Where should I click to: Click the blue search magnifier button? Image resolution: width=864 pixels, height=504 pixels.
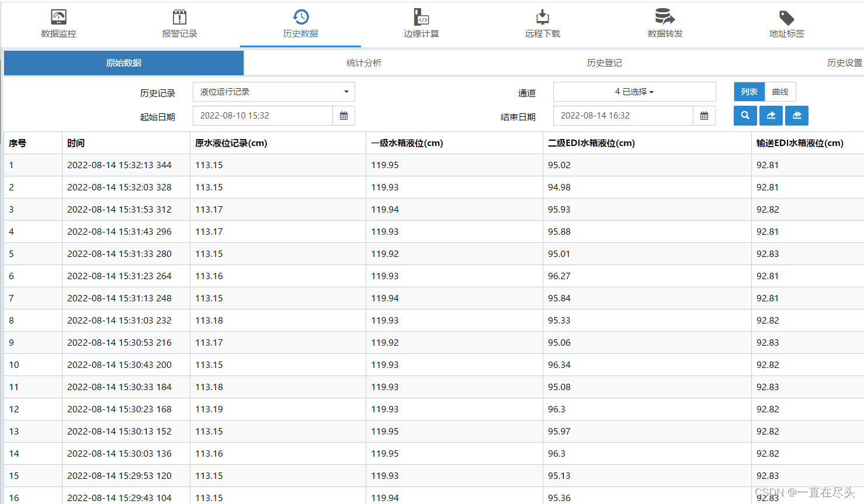(x=745, y=116)
